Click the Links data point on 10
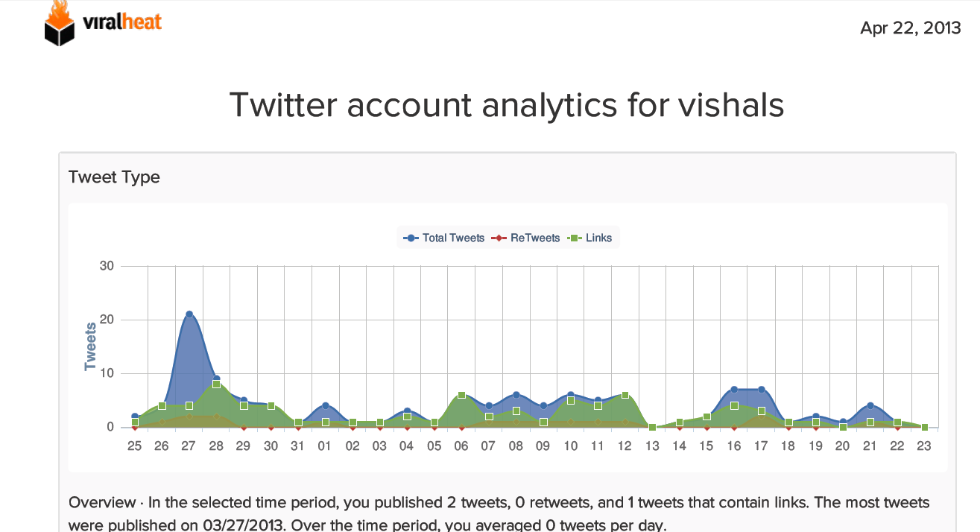This screenshot has width=980, height=532. pyautogui.click(x=570, y=400)
